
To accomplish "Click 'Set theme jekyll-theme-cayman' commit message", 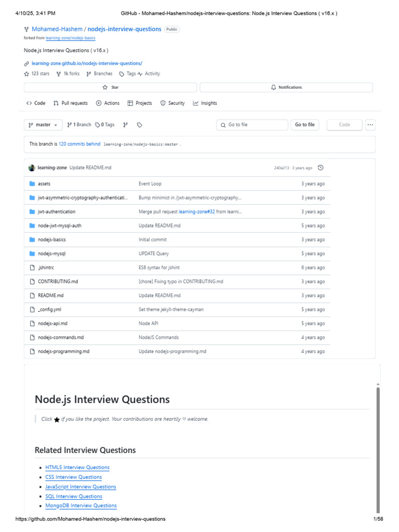I will click(x=171, y=310).
